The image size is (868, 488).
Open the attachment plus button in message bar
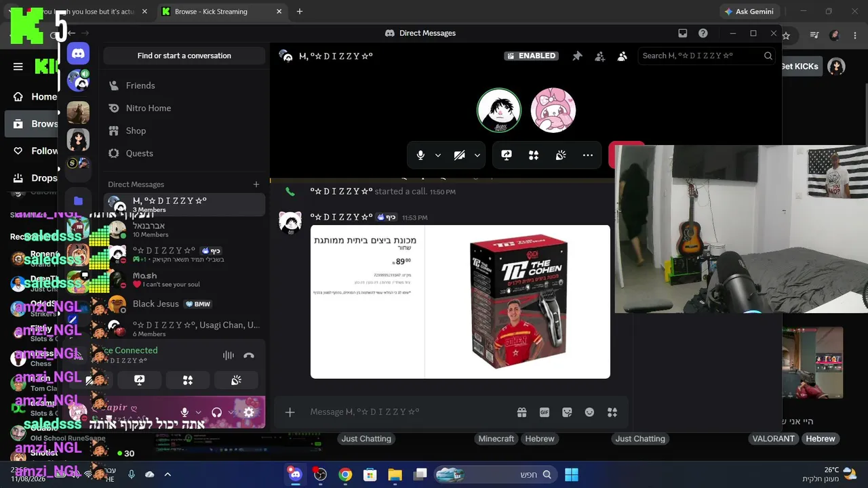(x=290, y=412)
